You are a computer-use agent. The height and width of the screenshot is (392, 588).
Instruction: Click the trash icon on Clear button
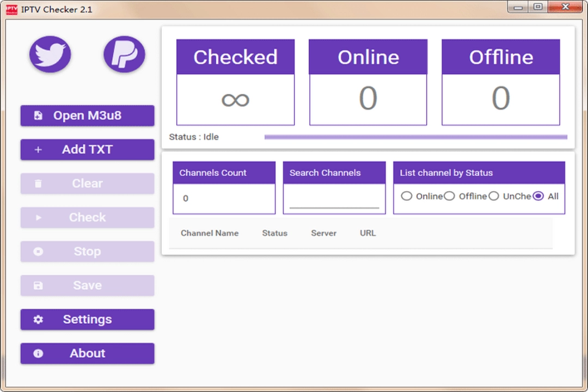(x=38, y=183)
